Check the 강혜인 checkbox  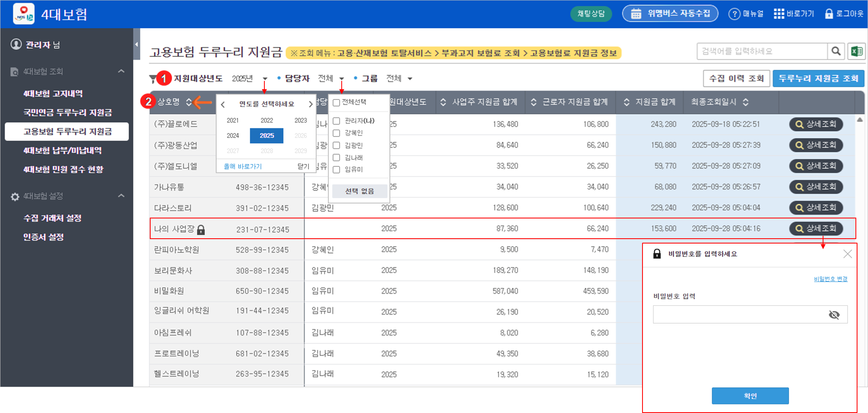point(336,133)
